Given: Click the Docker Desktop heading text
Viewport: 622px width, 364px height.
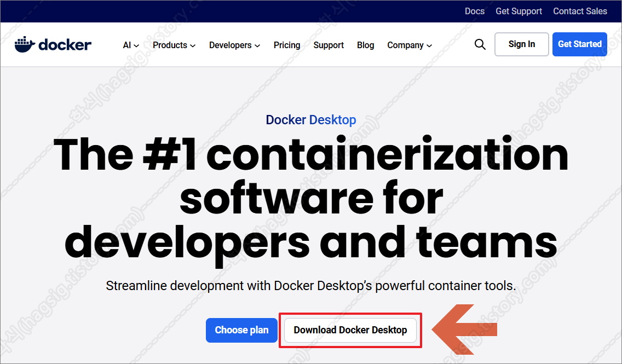Looking at the screenshot, I should tap(310, 120).
